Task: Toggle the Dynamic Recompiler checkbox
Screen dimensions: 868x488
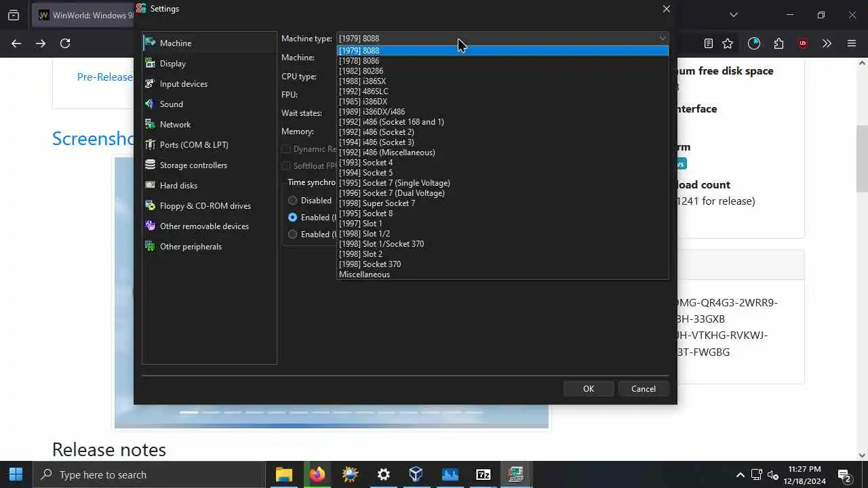Action: tap(285, 149)
